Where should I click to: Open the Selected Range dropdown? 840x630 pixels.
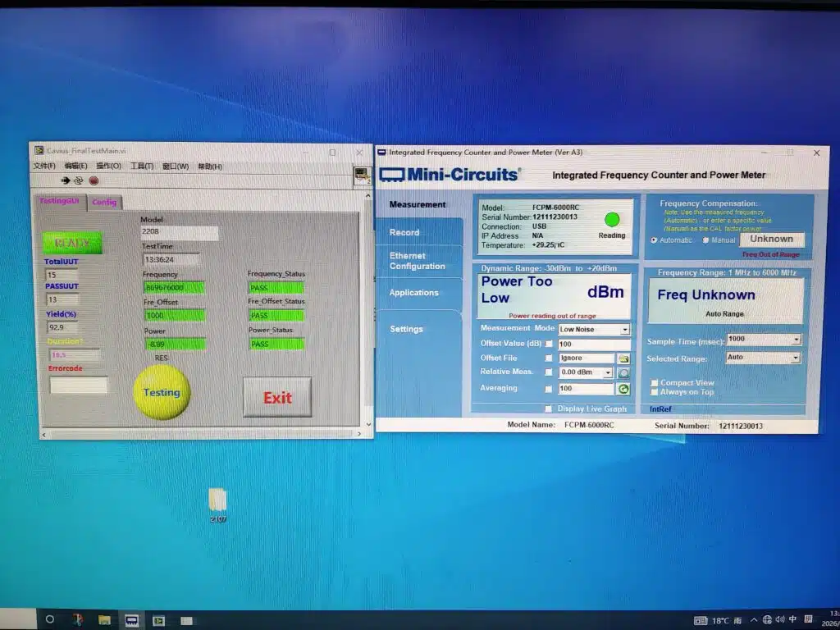(x=796, y=358)
